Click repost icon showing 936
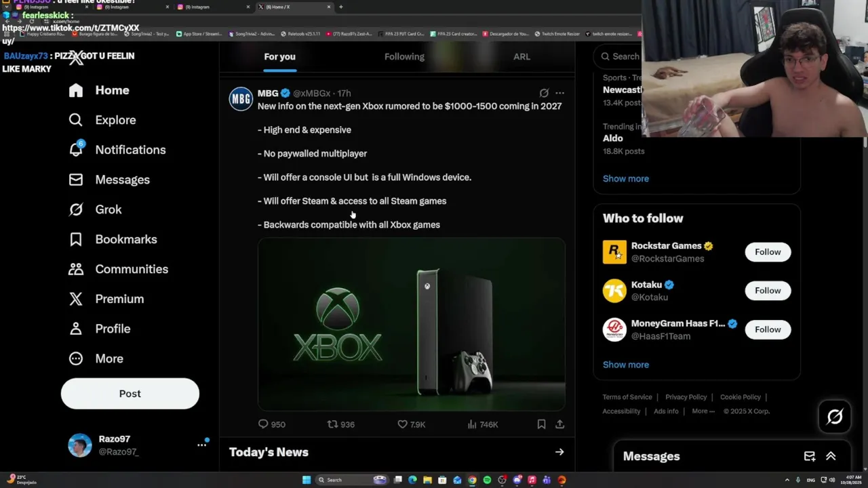Viewport: 868px width, 488px height. coord(341,424)
